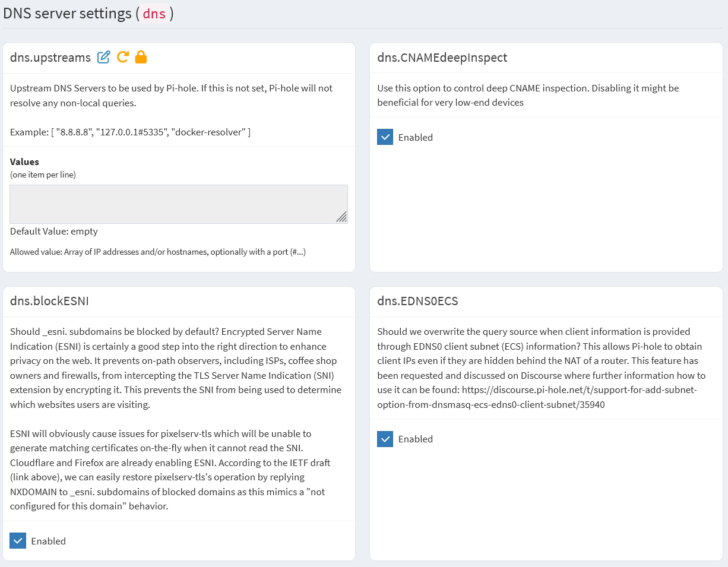
Task: Click the "(one item per line)" hint
Action: [x=43, y=175]
